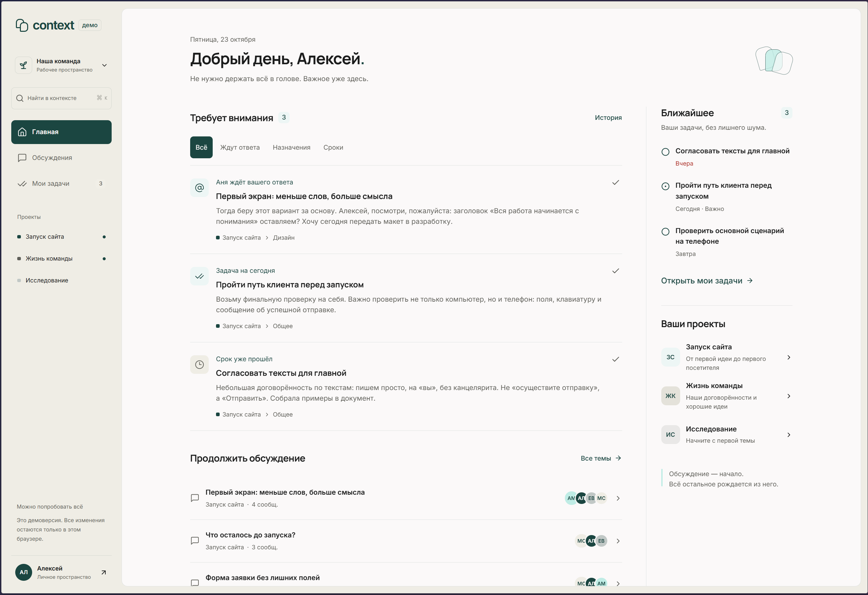
Task: Switch to the Ждут ответа tab
Action: tap(240, 147)
